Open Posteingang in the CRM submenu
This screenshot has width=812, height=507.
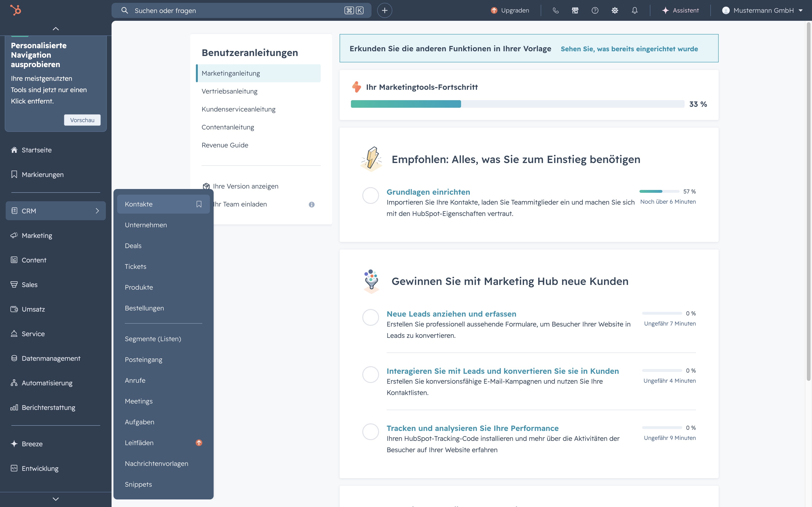[x=163, y=360]
